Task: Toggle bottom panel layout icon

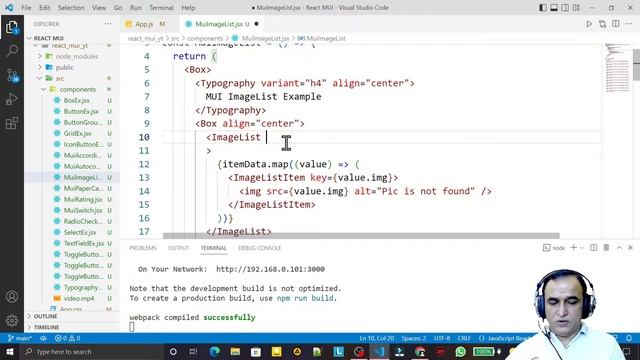Action: tap(554, 8)
